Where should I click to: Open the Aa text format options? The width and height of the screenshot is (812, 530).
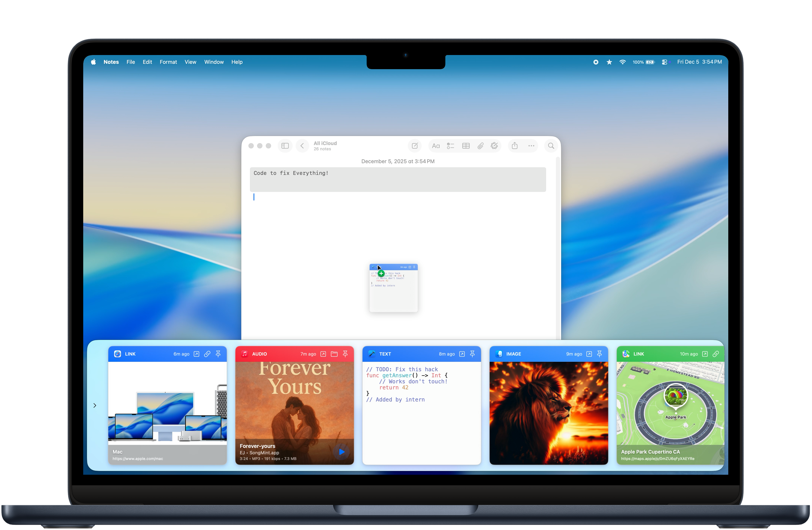coord(436,146)
